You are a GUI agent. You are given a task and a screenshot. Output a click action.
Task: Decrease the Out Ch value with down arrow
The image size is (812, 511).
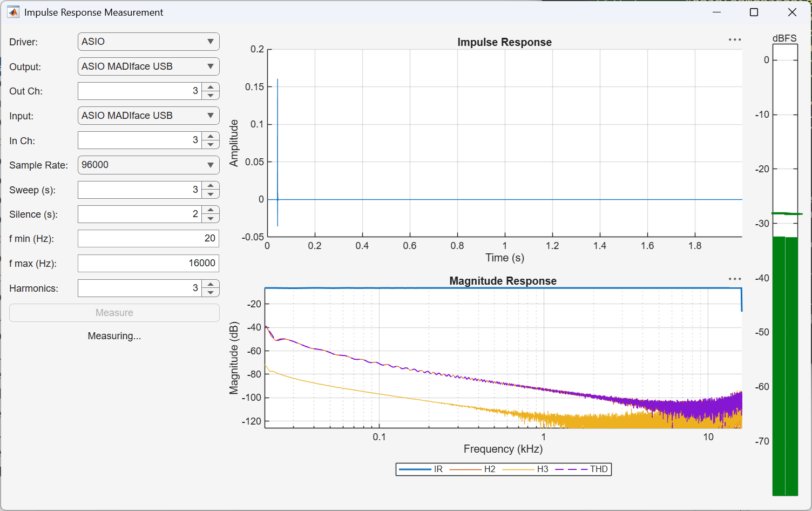(x=211, y=96)
